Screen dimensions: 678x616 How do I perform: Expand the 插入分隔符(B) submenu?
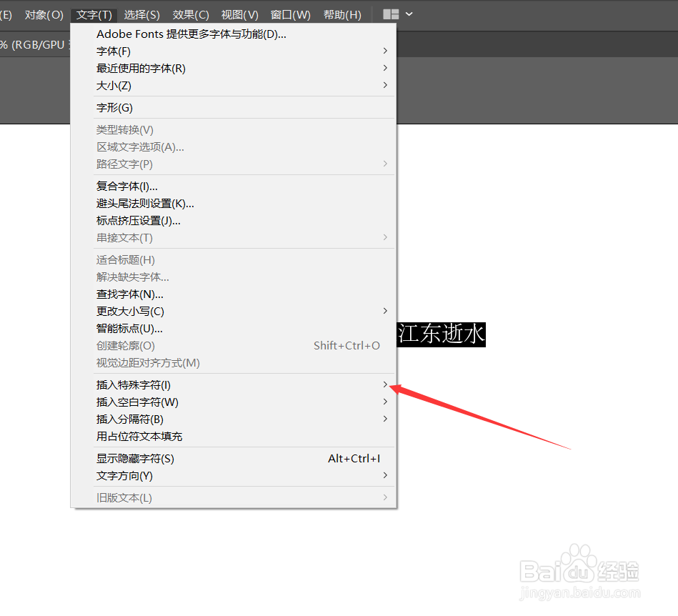tap(234, 419)
